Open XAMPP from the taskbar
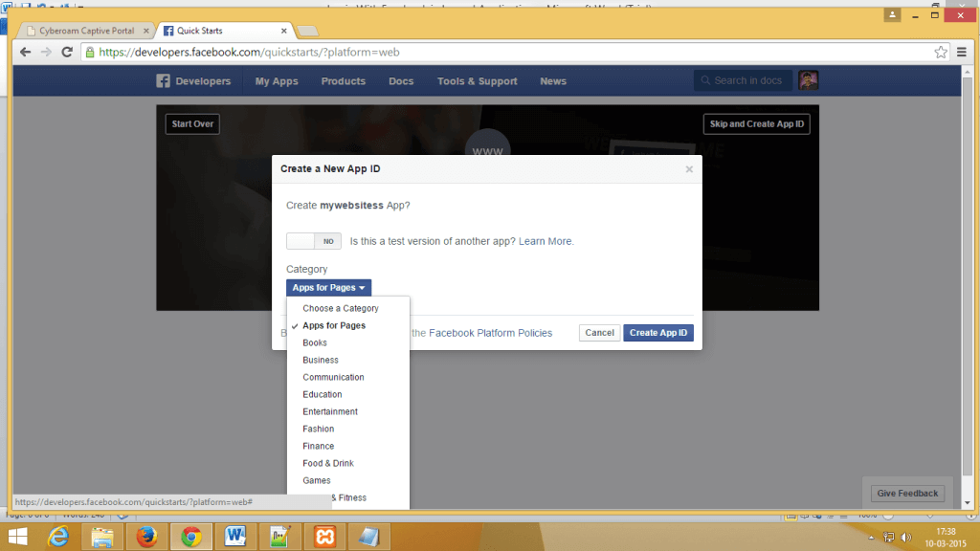The image size is (980, 551). pos(324,537)
